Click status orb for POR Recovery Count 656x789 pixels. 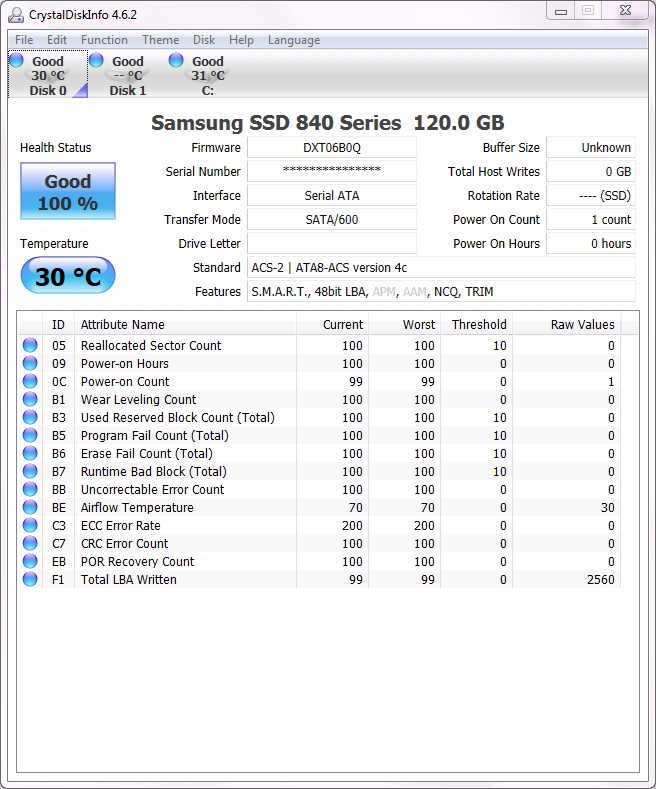(x=30, y=561)
